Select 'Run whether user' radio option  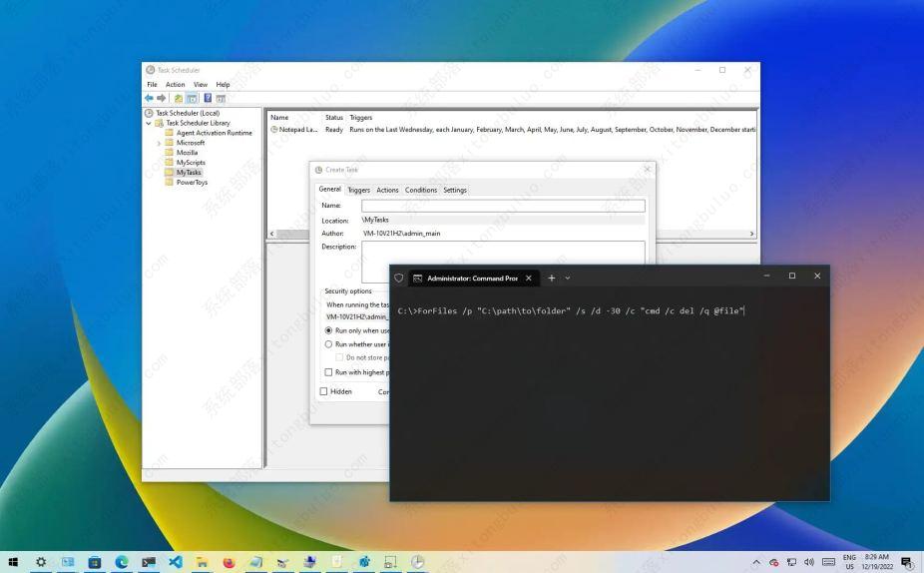click(x=329, y=344)
